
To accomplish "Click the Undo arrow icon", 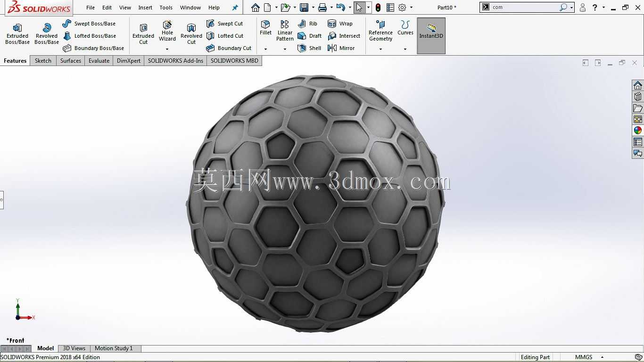I will [341, 8].
